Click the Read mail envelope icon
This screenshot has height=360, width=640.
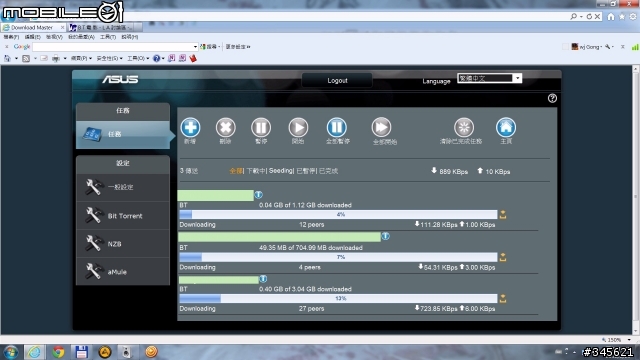(x=44, y=58)
